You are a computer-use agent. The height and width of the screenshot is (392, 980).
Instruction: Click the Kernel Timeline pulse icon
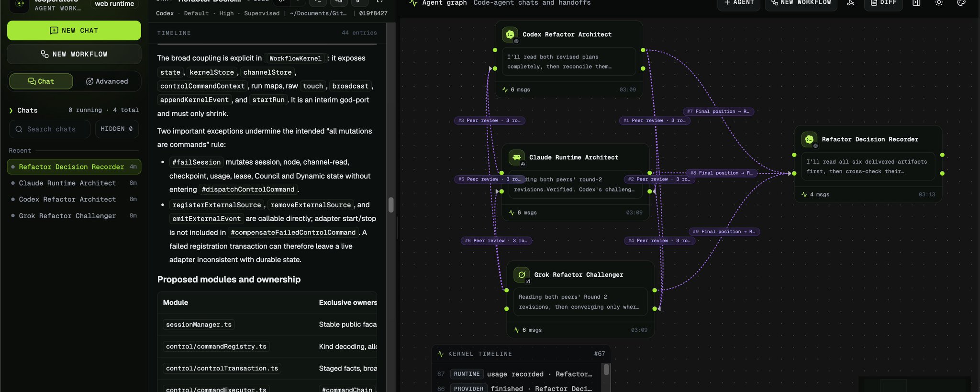tap(441, 354)
